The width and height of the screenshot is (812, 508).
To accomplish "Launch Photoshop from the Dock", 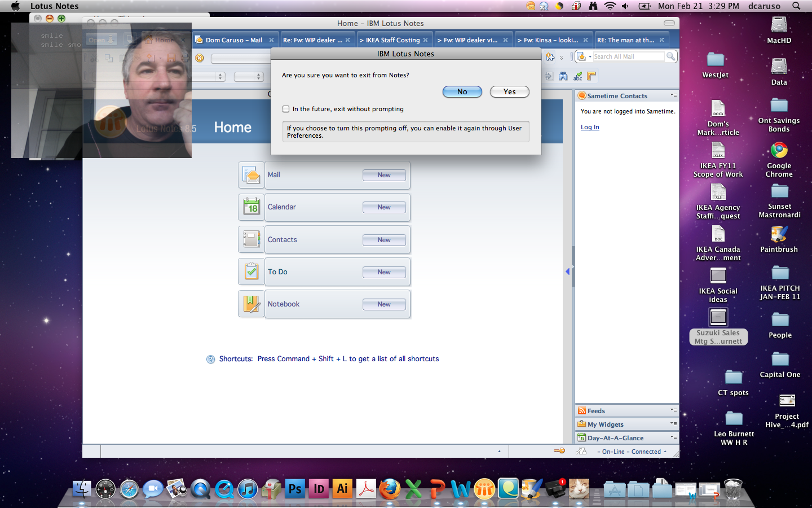I will [295, 489].
